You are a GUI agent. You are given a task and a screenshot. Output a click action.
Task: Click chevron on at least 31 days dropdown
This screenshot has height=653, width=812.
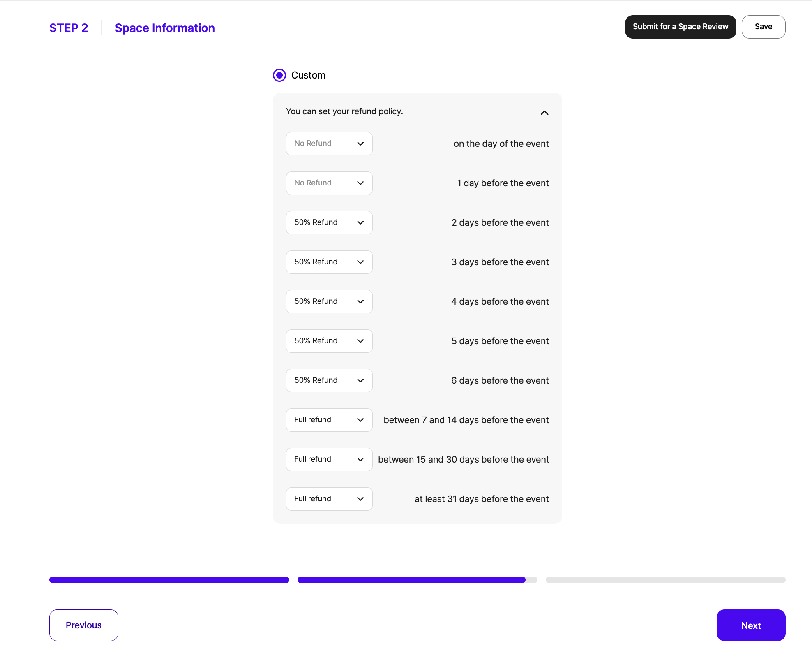(x=360, y=499)
